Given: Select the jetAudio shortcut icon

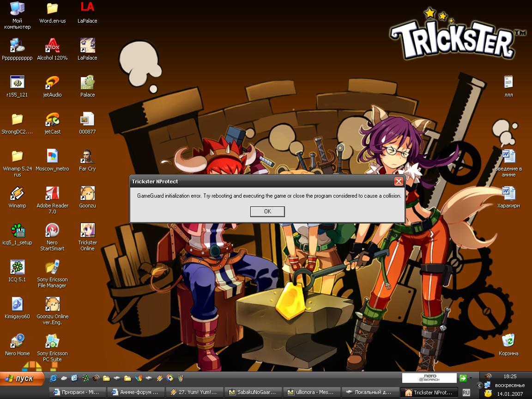Looking at the screenshot, I should pyautogui.click(x=52, y=86).
